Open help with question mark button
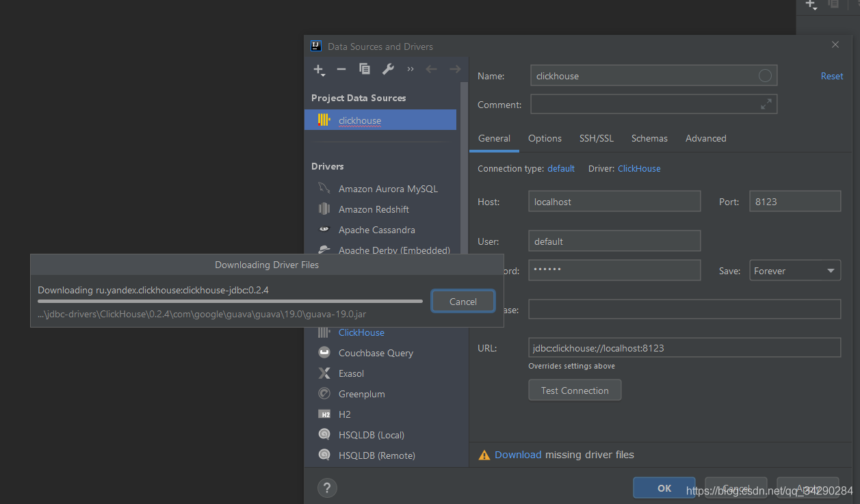Image resolution: width=860 pixels, height=504 pixels. 327,488
